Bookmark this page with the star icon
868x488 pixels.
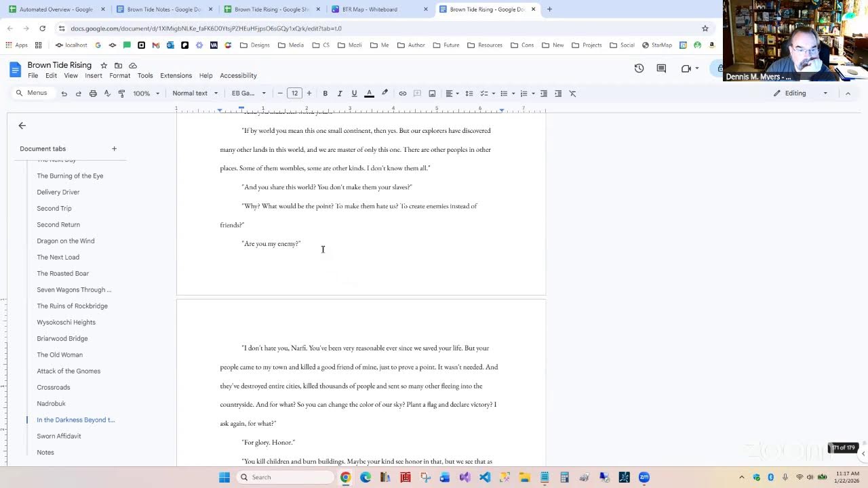(705, 28)
